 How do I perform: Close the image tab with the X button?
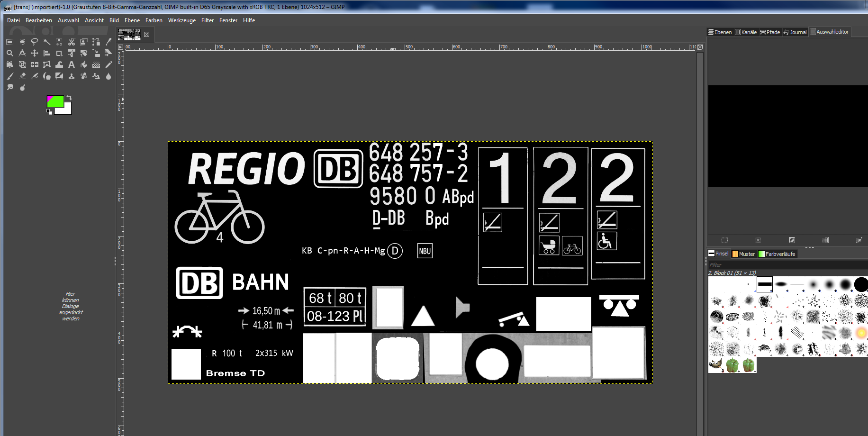pyautogui.click(x=147, y=34)
